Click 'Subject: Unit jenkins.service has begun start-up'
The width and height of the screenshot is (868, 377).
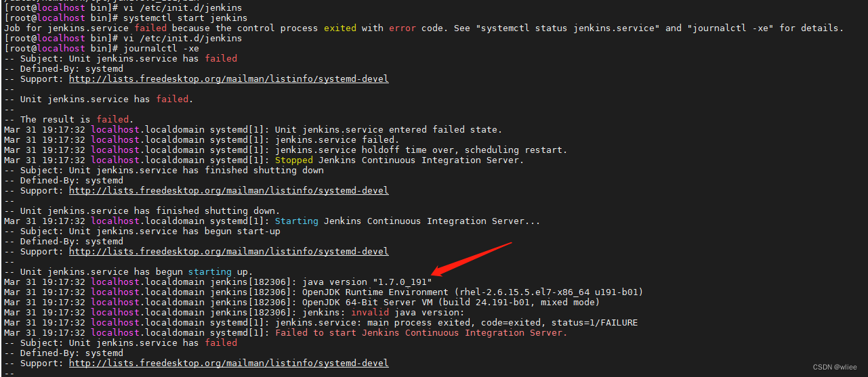[150, 231]
